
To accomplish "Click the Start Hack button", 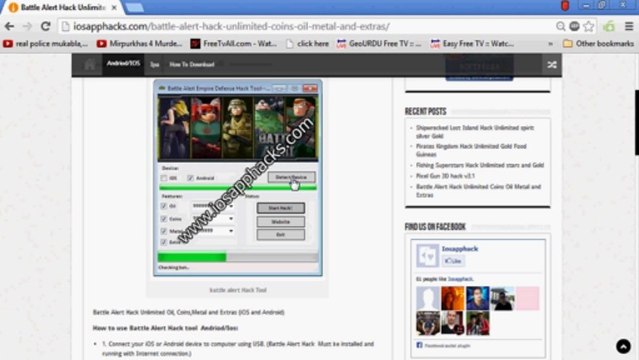I will 280,208.
